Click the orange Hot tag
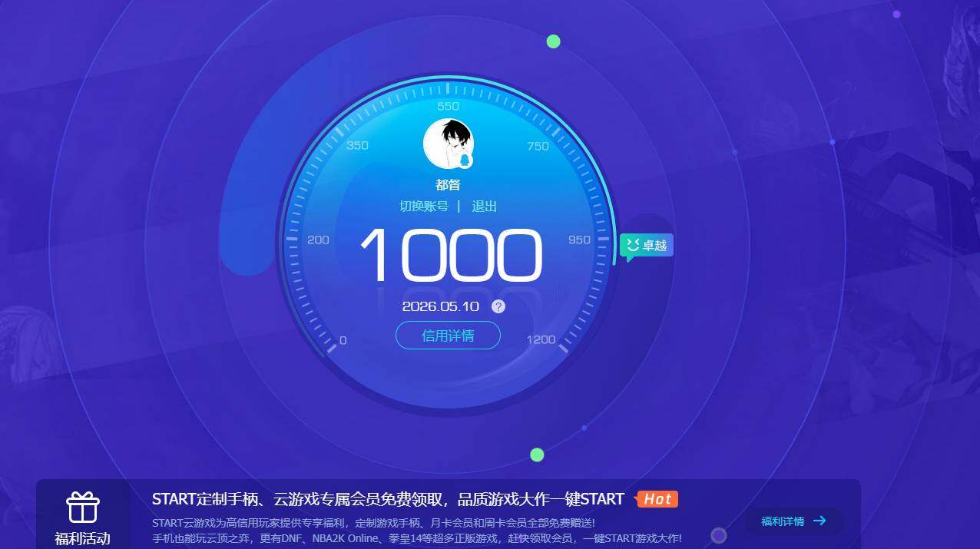This screenshot has width=980, height=549. pyautogui.click(x=657, y=499)
